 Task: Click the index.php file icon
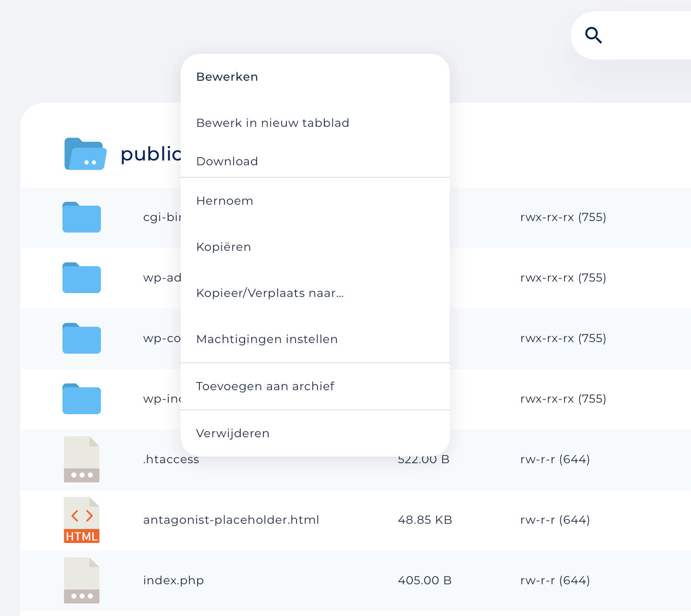(81, 580)
